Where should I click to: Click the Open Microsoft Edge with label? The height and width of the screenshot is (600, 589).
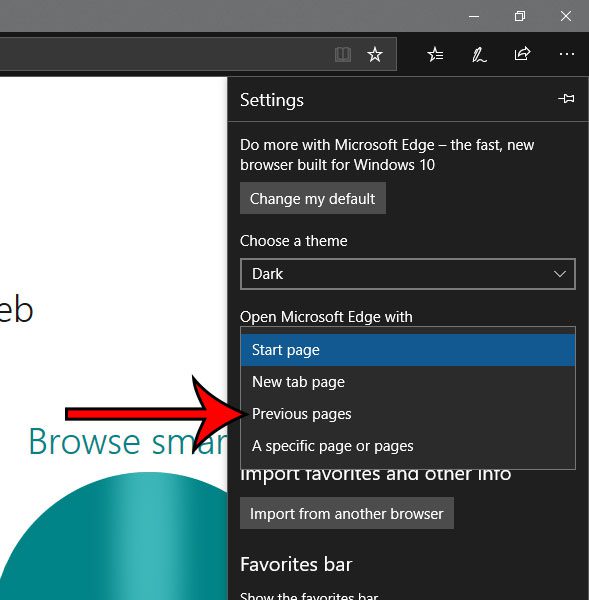(x=326, y=317)
